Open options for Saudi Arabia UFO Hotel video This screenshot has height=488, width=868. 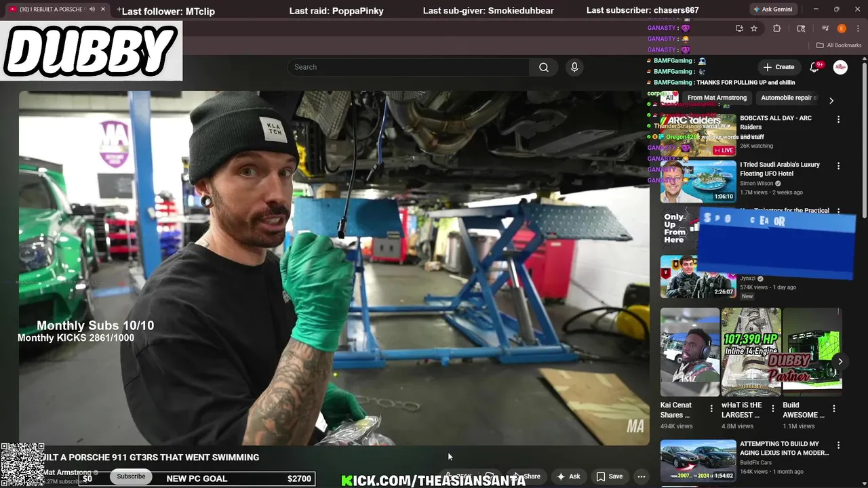(838, 166)
